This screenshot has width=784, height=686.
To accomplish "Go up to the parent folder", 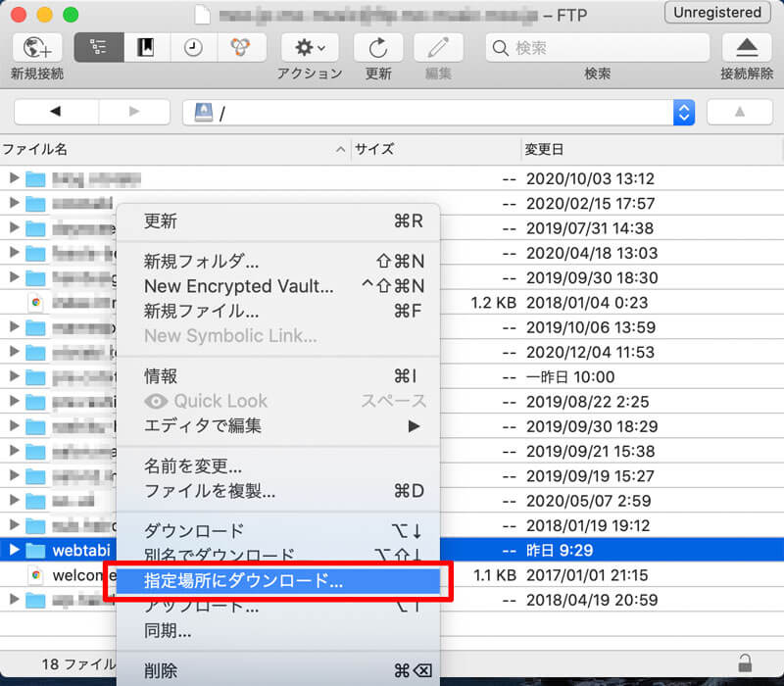I will point(739,113).
